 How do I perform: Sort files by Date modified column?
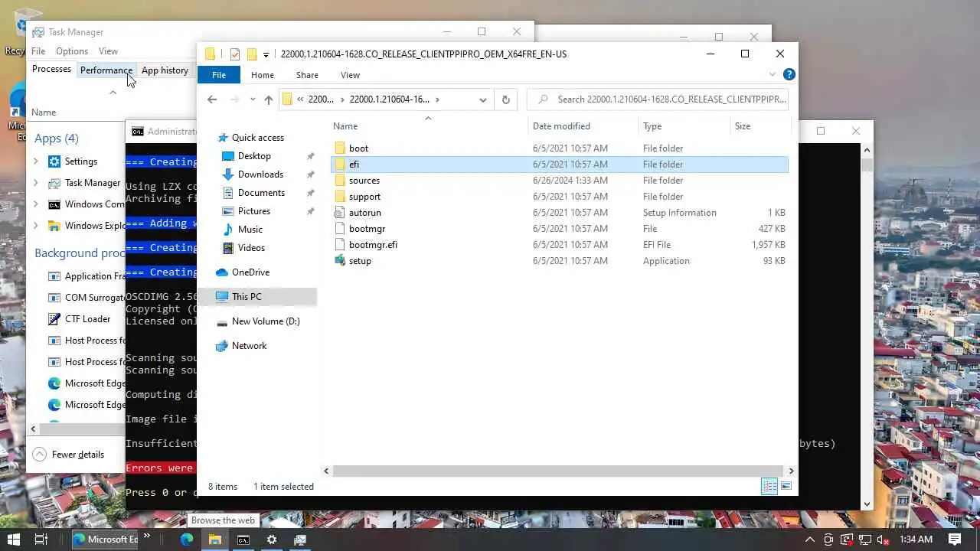(x=582, y=126)
